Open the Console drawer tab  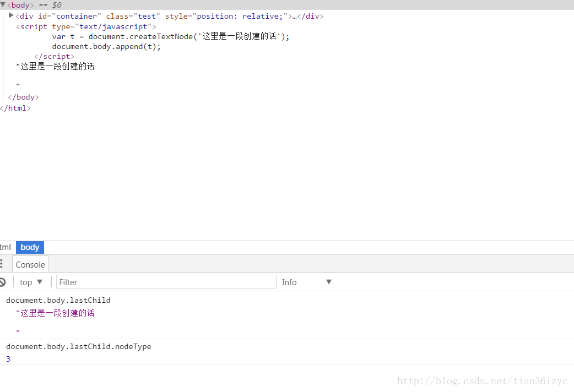(30, 264)
